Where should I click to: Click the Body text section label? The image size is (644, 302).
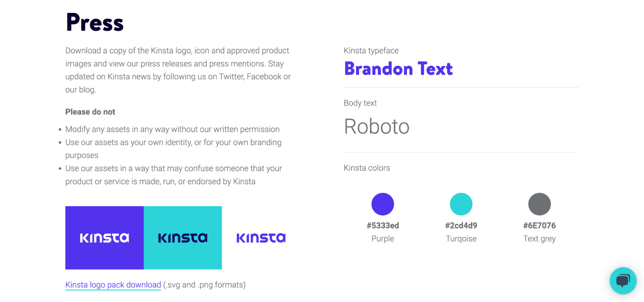(360, 103)
